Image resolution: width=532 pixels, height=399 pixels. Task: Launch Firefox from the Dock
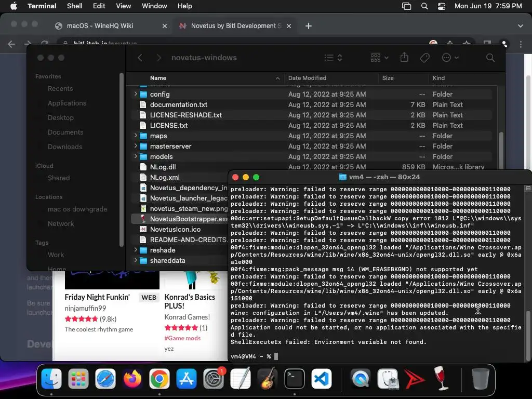(x=132, y=378)
